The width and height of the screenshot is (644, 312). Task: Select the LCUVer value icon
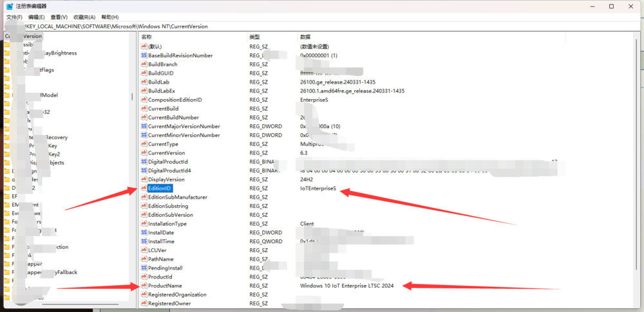(x=144, y=250)
